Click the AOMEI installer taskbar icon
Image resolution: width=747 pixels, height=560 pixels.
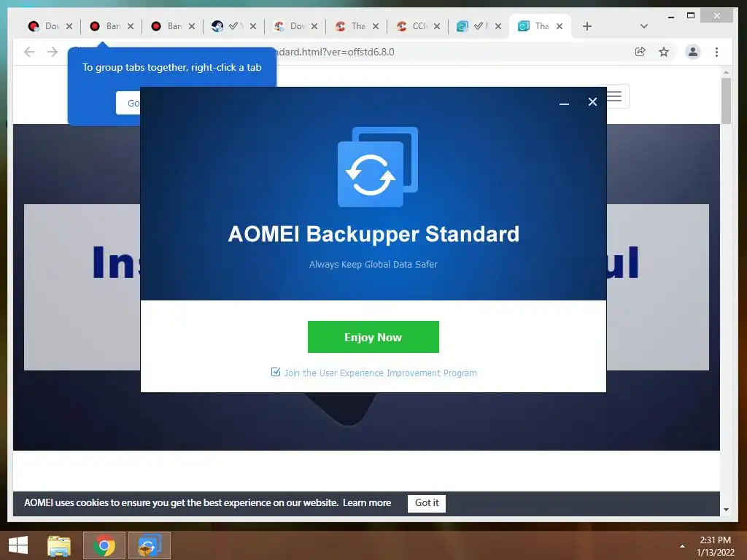(150, 545)
